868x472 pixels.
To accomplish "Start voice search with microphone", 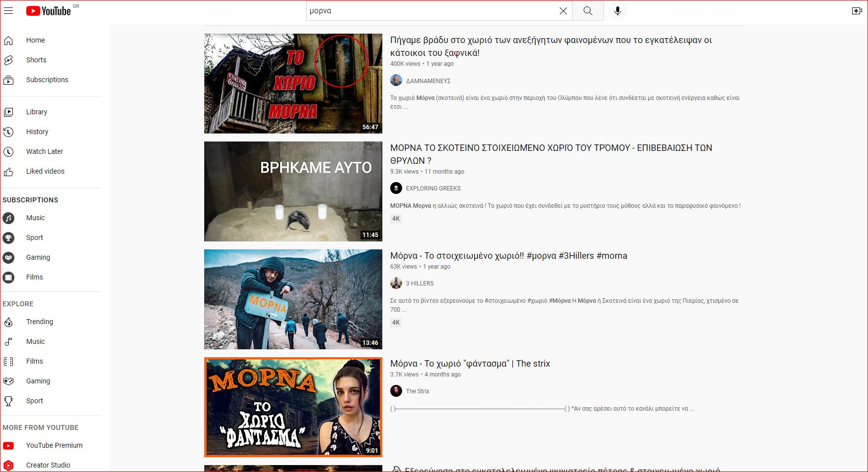I will point(617,11).
